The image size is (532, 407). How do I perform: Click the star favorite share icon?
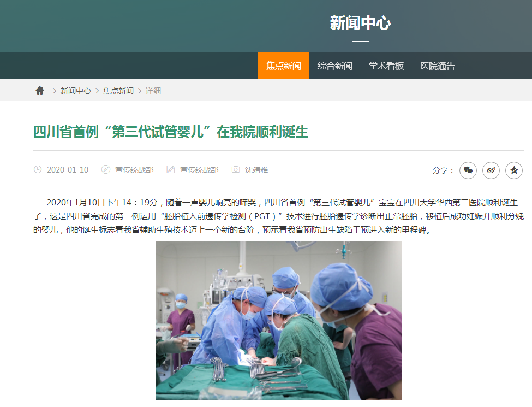pos(513,170)
